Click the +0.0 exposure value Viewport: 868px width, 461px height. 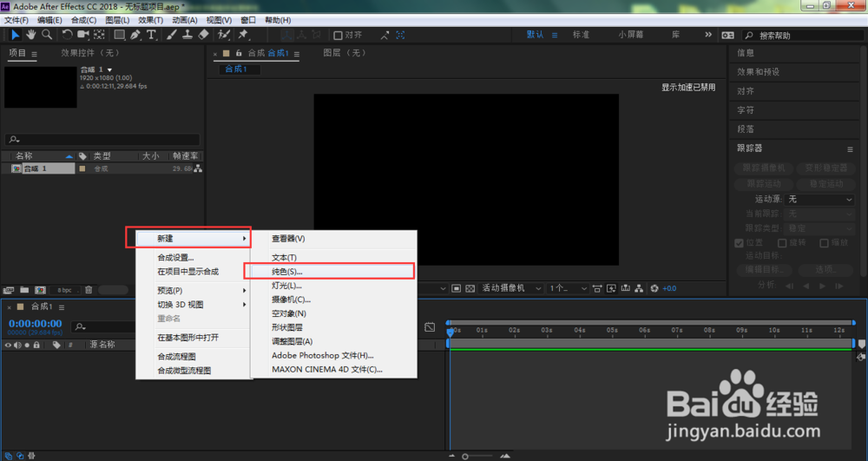coord(669,288)
